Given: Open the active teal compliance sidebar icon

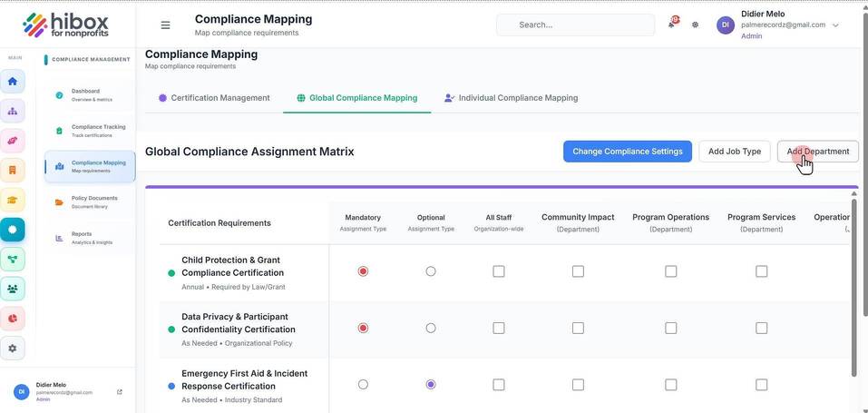Looking at the screenshot, I should click(12, 230).
